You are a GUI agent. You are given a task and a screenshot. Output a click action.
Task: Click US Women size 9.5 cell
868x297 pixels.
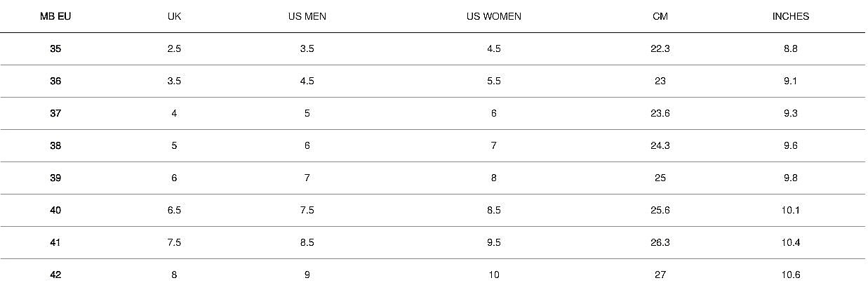[493, 243]
